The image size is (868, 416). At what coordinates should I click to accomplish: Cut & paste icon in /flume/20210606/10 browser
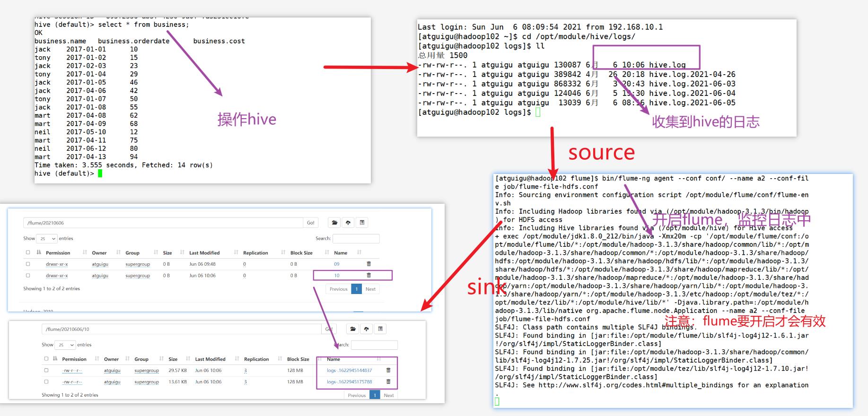[380, 329]
